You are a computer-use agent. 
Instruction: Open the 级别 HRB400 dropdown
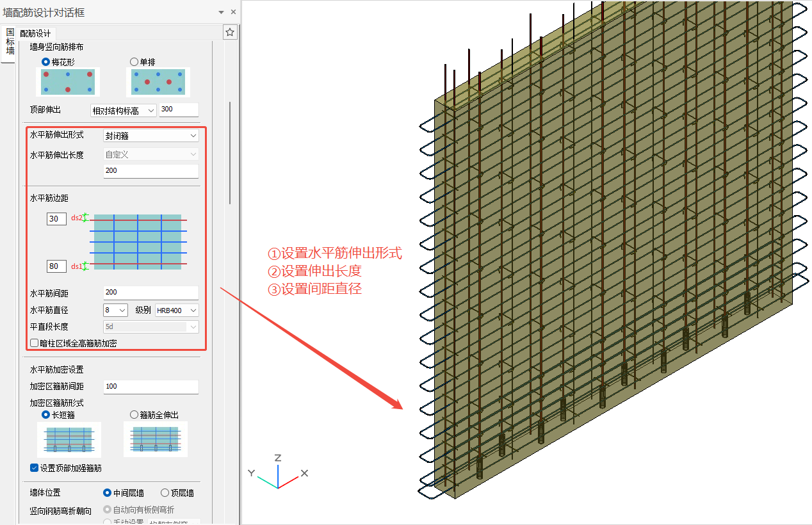tap(176, 311)
